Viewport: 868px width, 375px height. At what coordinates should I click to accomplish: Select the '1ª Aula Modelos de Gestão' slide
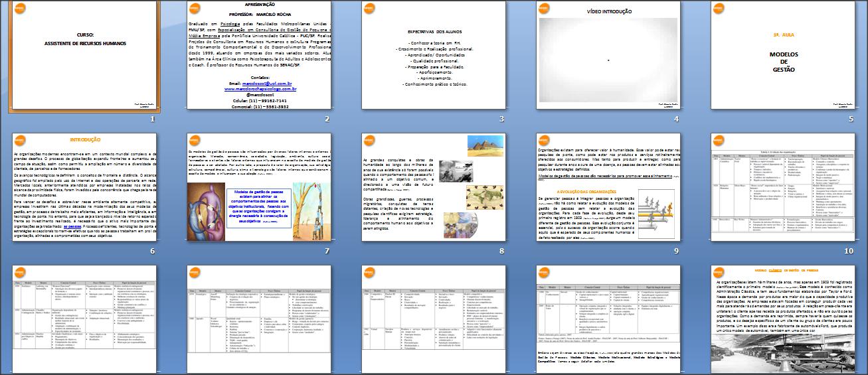click(x=783, y=54)
